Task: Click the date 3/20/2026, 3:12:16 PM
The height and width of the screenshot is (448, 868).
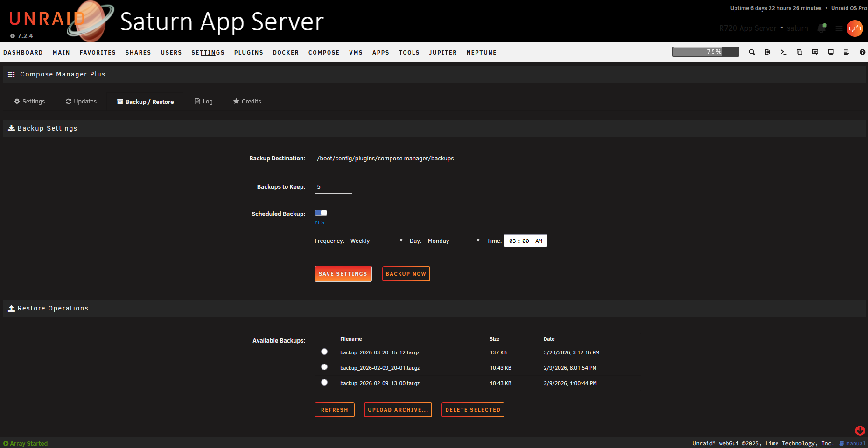Action: [x=571, y=352]
